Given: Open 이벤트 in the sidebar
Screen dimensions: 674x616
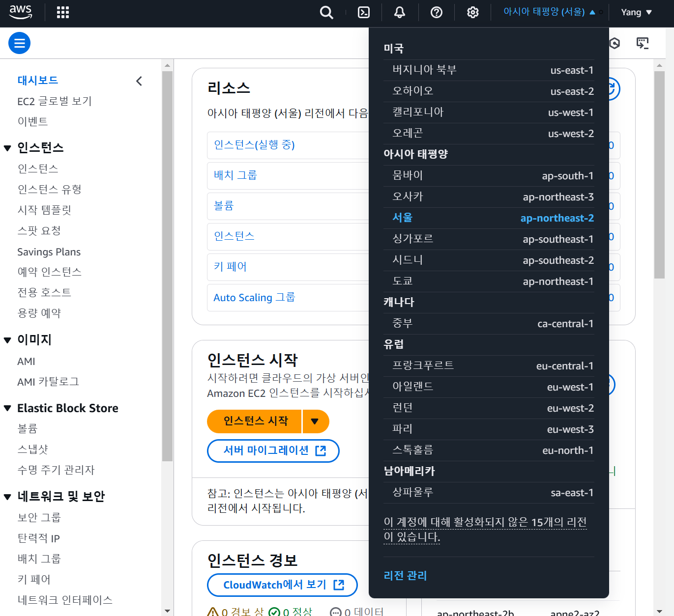Looking at the screenshot, I should (x=32, y=121).
